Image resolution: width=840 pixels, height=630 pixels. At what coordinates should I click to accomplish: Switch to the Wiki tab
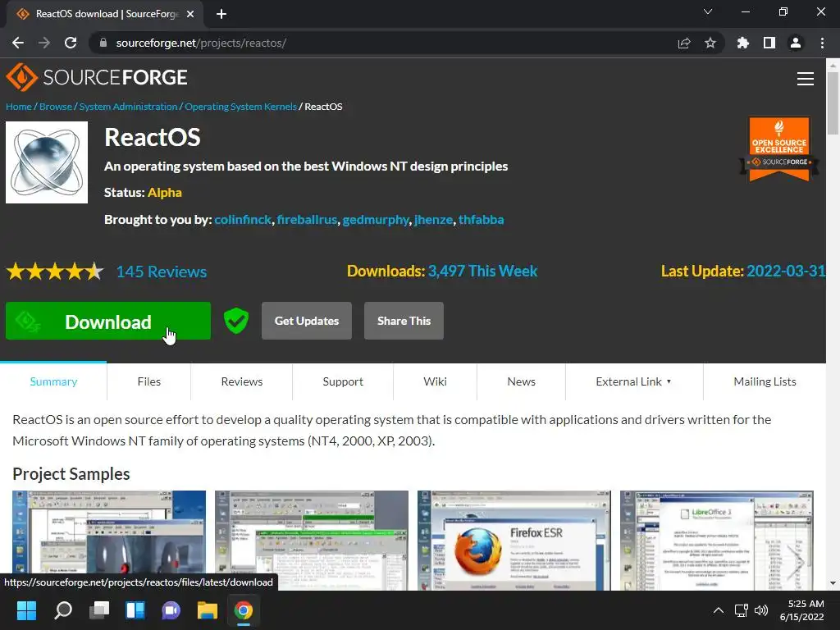(x=435, y=381)
